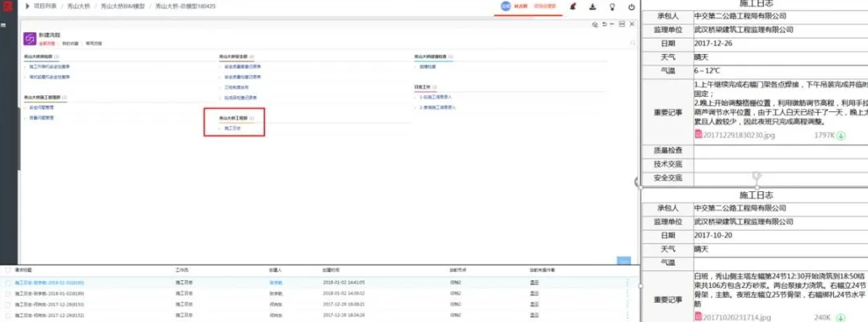The width and height of the screenshot is (868, 322).
Task: Click the 日常工作 group heading
Action: [423, 86]
